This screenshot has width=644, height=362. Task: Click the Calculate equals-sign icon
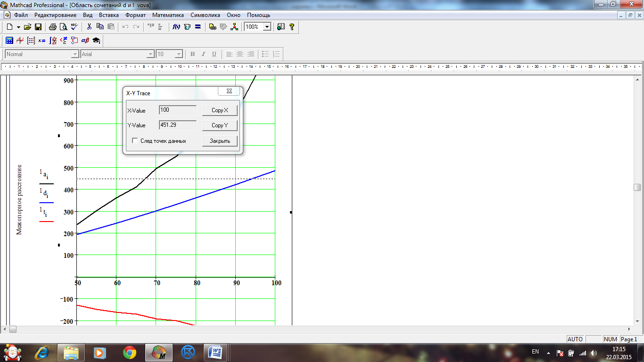pyautogui.click(x=198, y=27)
